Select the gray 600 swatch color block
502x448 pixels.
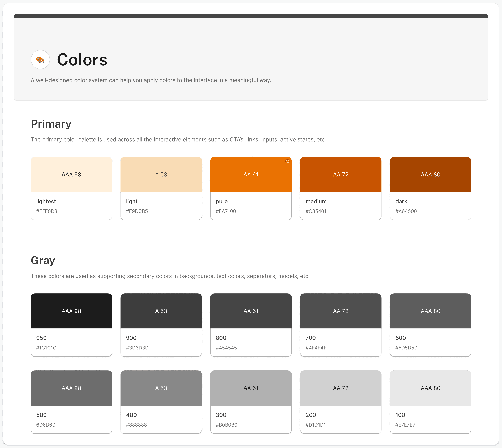pos(431,311)
